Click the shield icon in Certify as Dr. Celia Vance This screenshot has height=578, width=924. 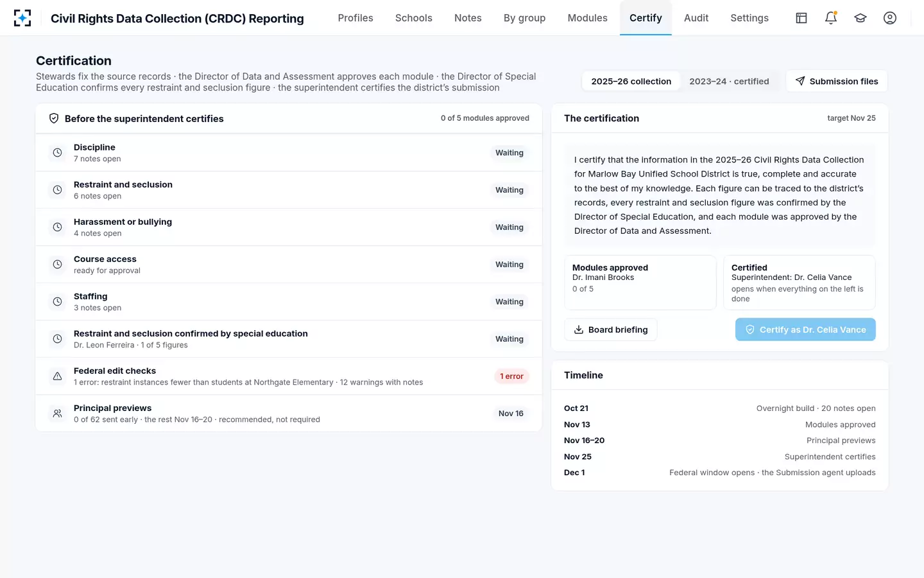point(749,329)
